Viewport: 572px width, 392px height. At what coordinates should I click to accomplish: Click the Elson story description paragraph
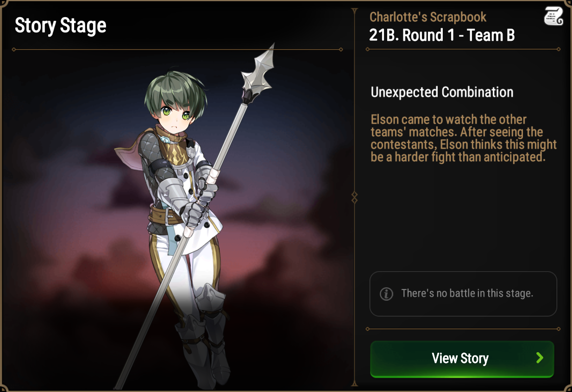(x=463, y=138)
